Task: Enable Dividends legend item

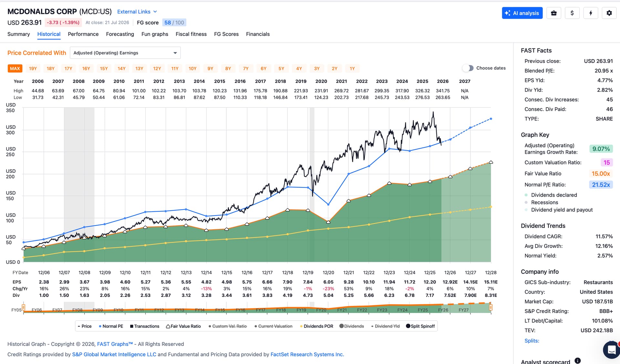Action: pos(352,326)
